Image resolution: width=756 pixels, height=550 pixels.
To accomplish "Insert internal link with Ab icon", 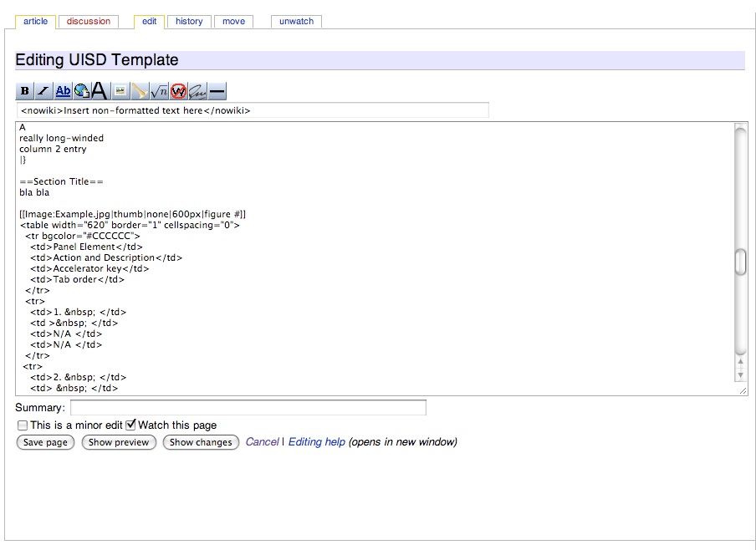I will coord(63,91).
